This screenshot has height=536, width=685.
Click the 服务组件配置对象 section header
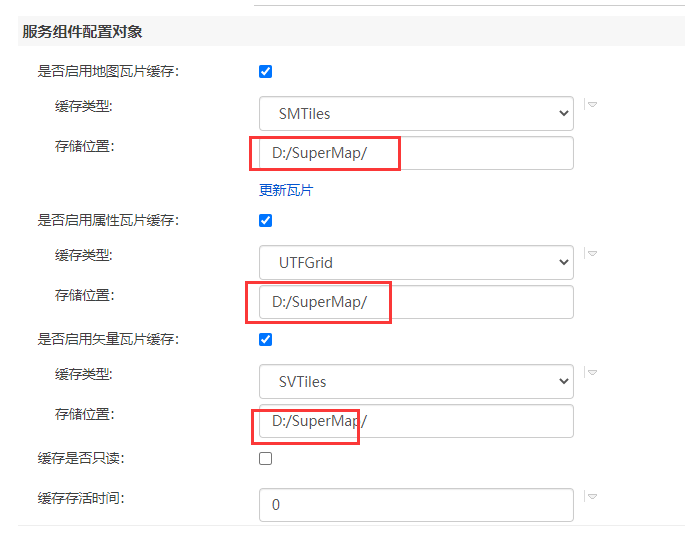[82, 31]
